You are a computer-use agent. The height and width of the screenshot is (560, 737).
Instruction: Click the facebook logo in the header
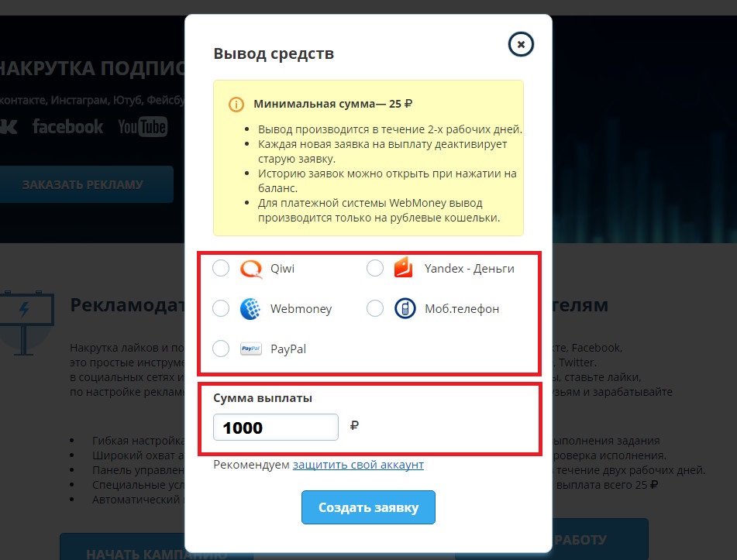tap(67, 127)
